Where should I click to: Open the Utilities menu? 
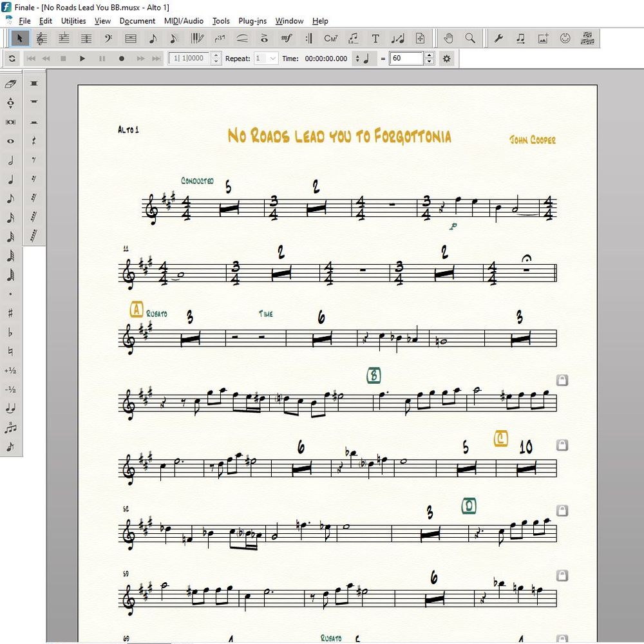pos(73,21)
